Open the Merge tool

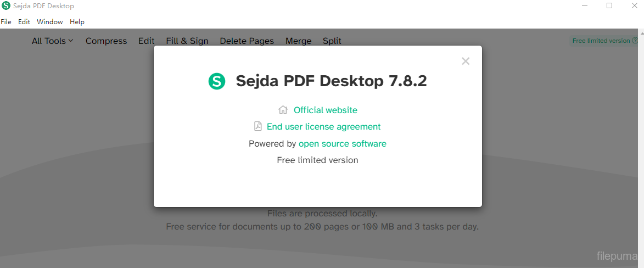pos(298,41)
